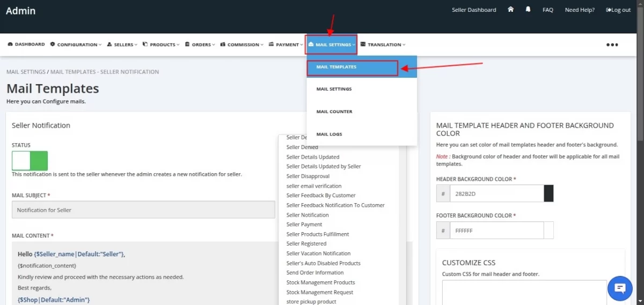Screen dimensions: 644x305
Task: Open the chat support bubble
Action: (620, 288)
